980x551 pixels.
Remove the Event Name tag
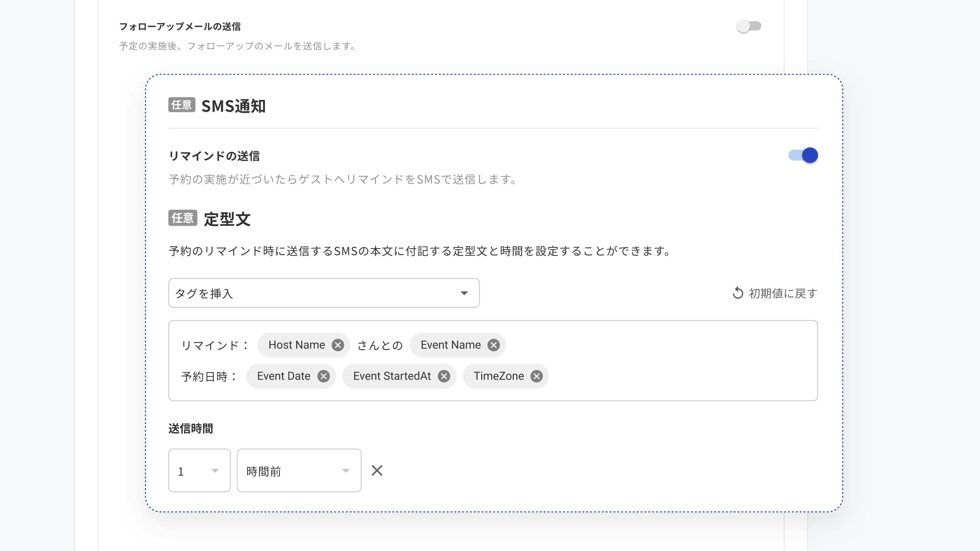click(494, 345)
